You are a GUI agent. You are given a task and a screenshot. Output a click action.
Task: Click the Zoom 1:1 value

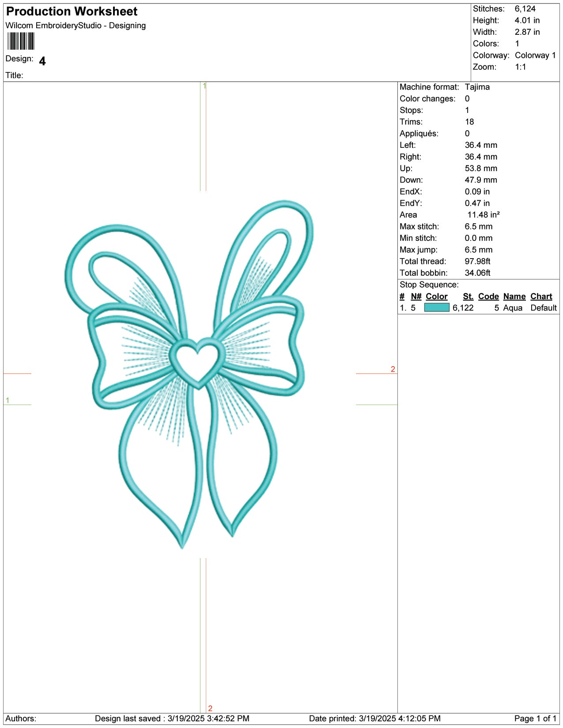coord(520,67)
